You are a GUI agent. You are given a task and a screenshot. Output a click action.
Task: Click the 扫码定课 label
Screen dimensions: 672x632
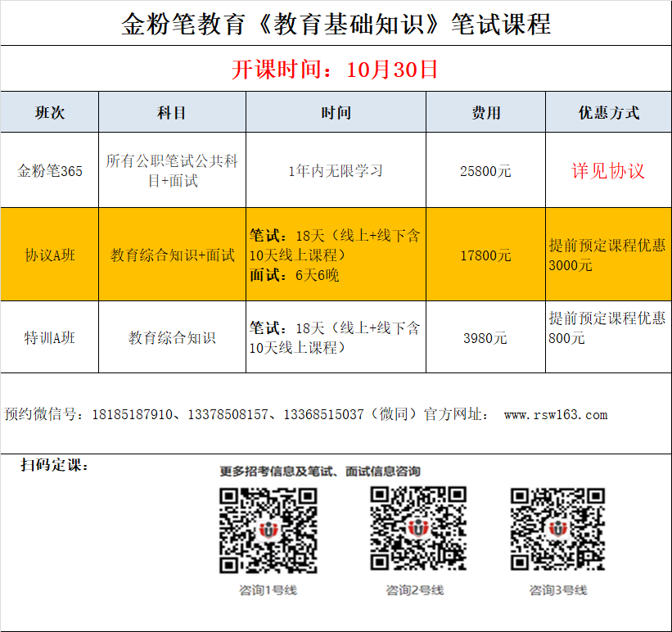(55, 465)
